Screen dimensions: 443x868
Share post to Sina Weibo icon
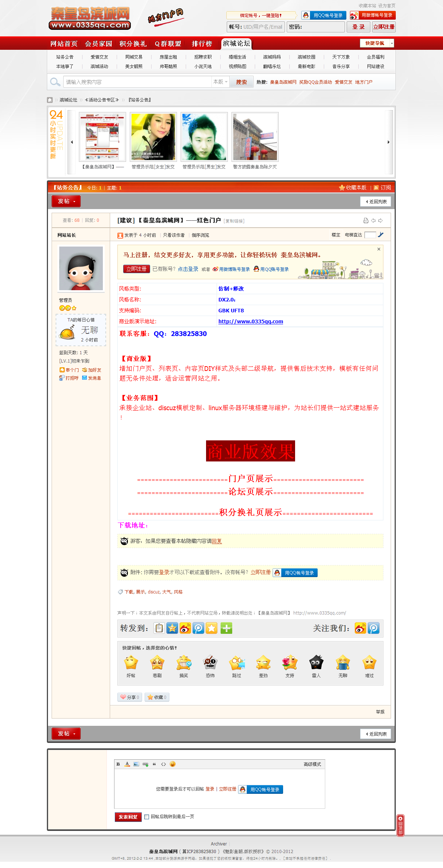point(185,628)
